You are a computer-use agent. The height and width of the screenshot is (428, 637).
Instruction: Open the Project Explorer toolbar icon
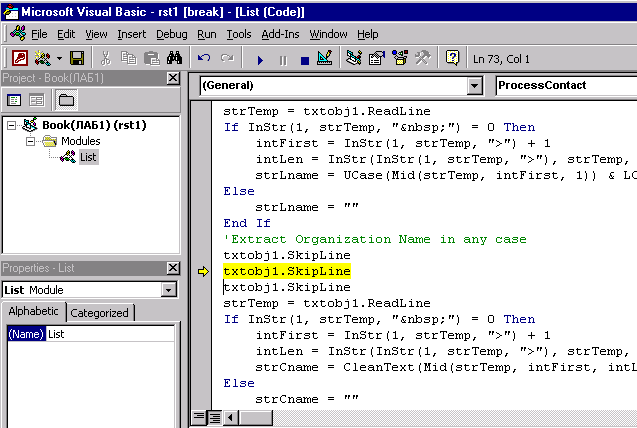coord(354,59)
